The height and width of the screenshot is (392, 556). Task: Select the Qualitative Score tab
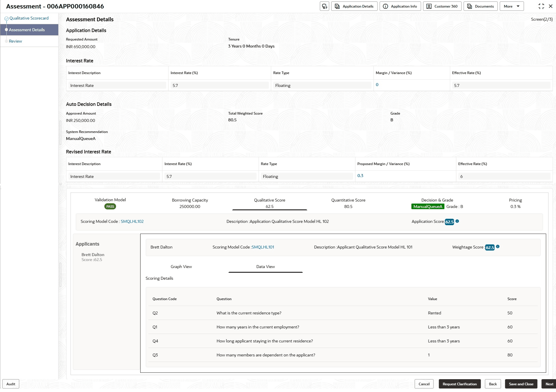point(270,203)
